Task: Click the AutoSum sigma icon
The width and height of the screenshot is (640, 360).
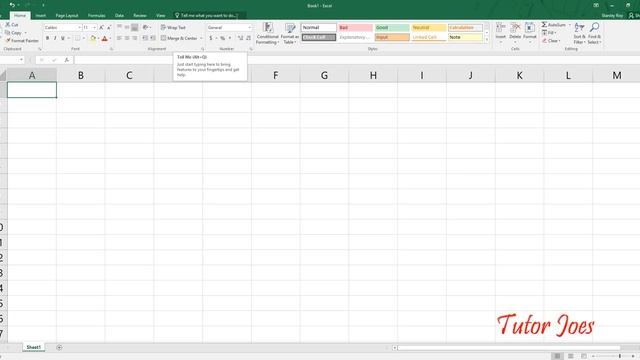Action: (x=544, y=25)
